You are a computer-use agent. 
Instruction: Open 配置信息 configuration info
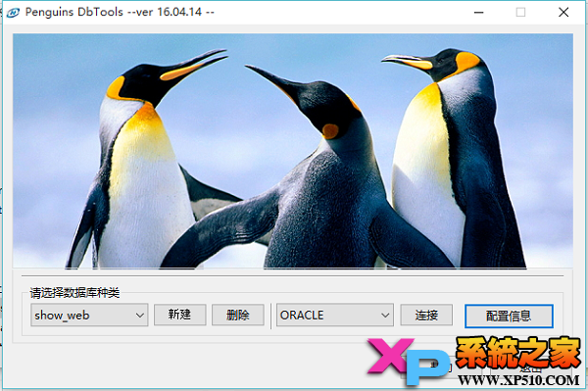click(509, 316)
